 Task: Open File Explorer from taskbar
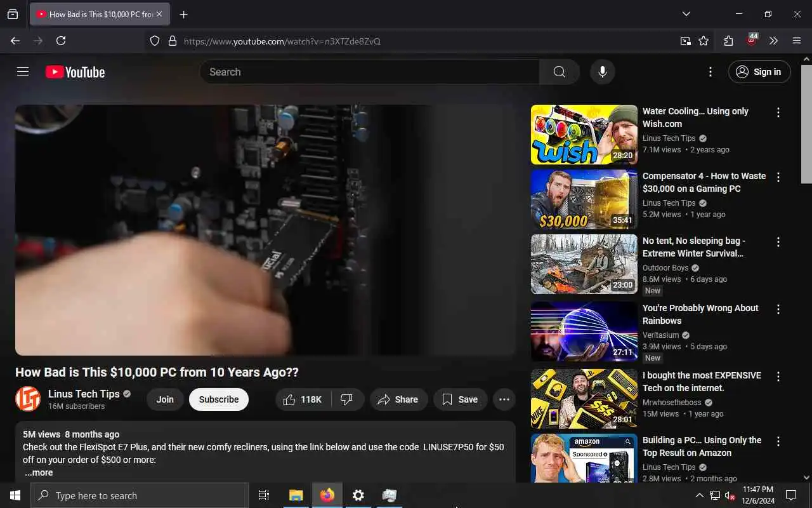[x=296, y=495]
